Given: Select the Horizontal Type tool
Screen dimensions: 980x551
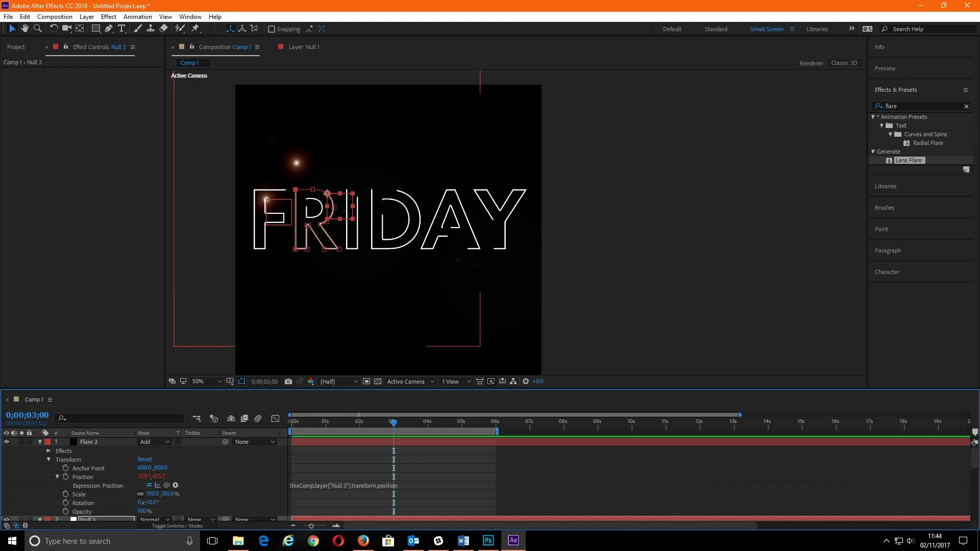Looking at the screenshot, I should click(121, 29).
